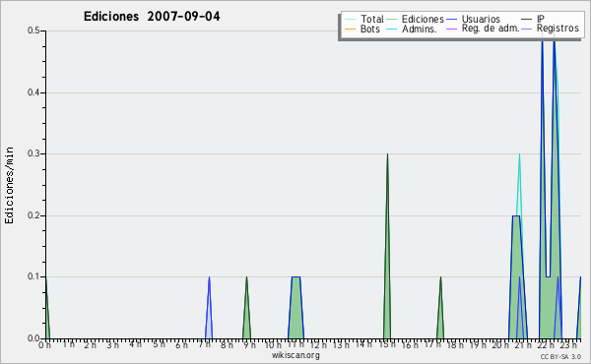Image resolution: width=591 pixels, height=364 pixels.
Task: Select the IP legend entry
Action: tap(533, 19)
